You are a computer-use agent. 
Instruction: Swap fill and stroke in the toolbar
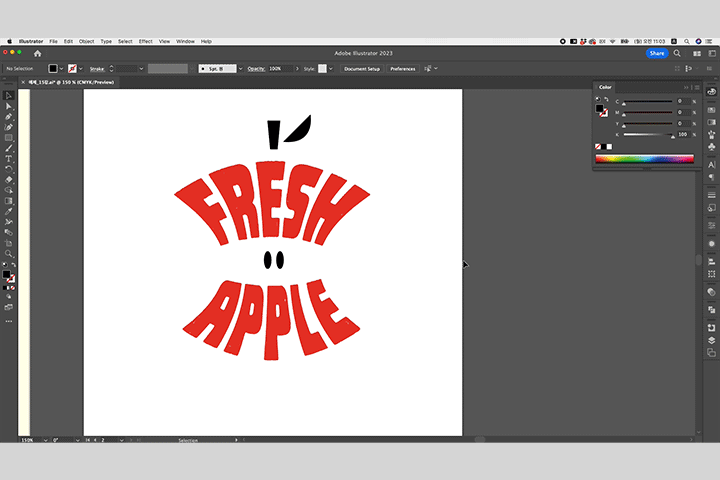13,265
